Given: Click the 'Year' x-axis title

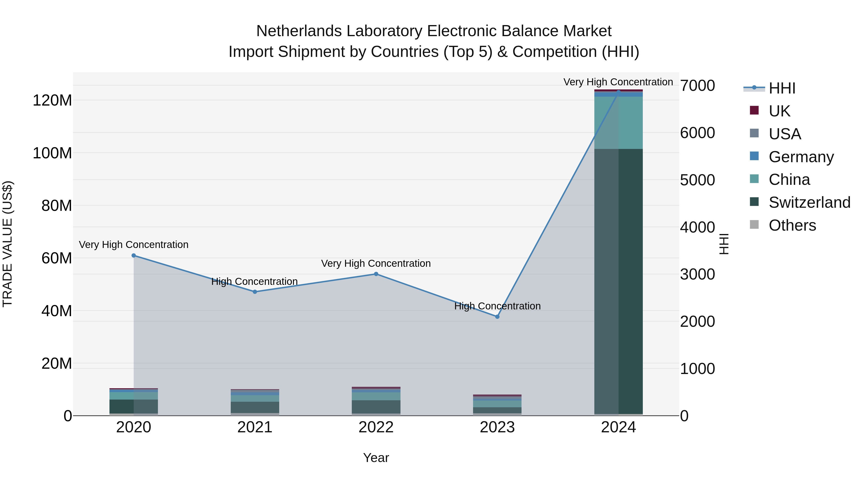Looking at the screenshot, I should (x=376, y=458).
